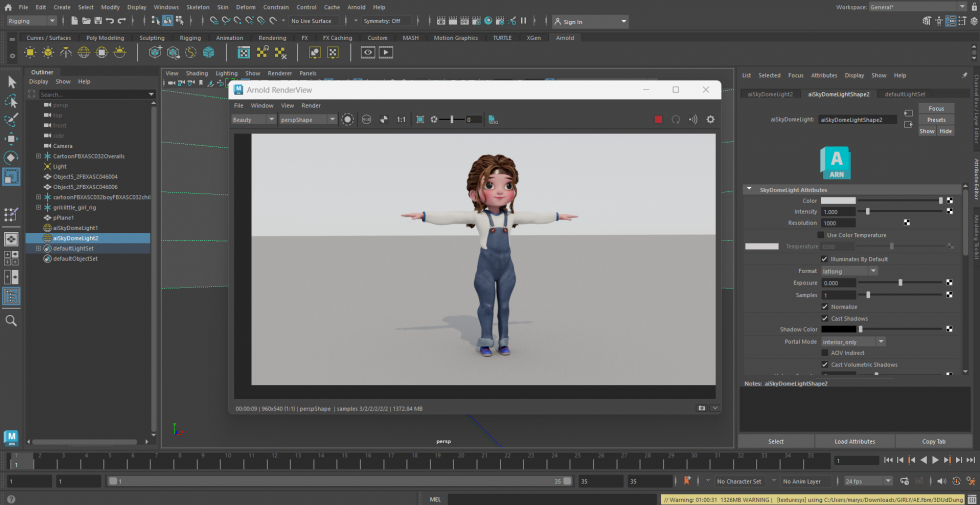Click the Load Attributes button
The height and width of the screenshot is (505, 980).
coord(854,441)
